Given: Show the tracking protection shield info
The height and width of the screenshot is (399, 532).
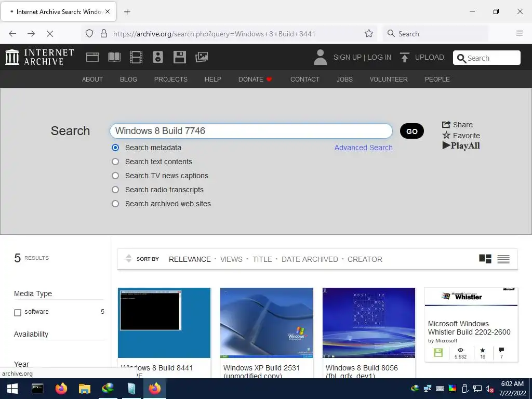Looking at the screenshot, I should (89, 34).
